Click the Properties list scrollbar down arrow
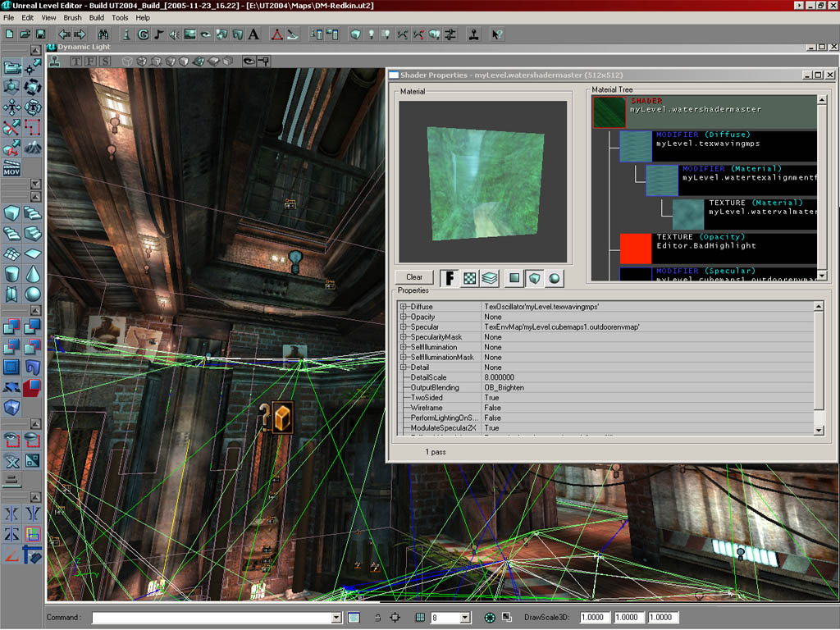 [x=819, y=430]
